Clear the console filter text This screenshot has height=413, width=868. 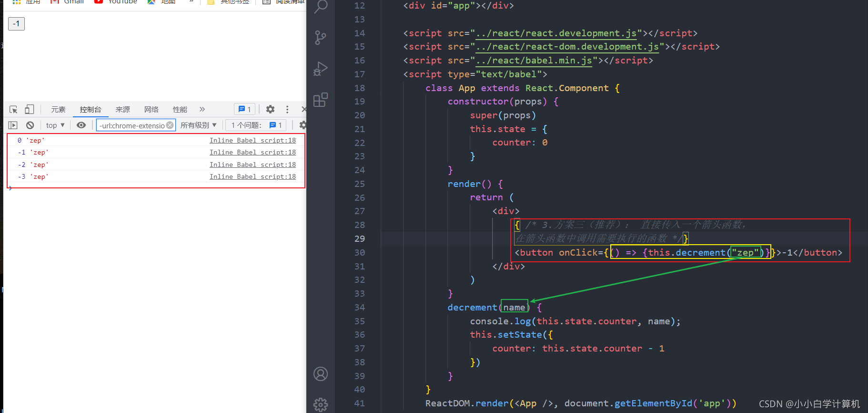pyautogui.click(x=170, y=125)
